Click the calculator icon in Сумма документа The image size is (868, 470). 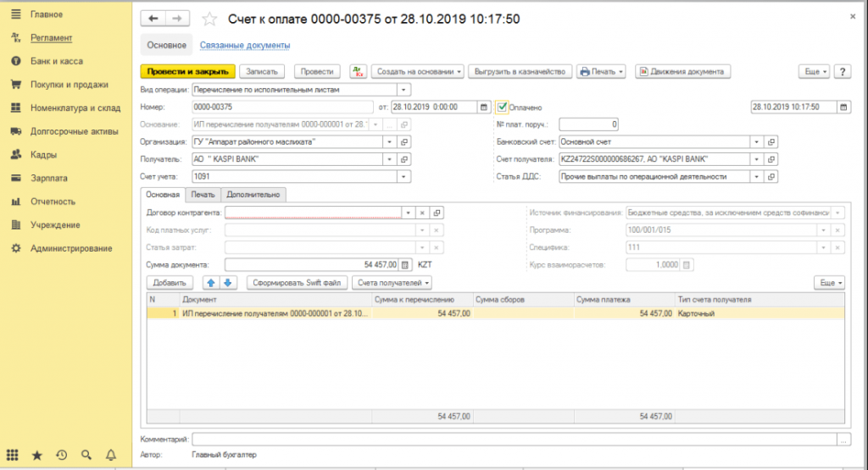point(404,264)
